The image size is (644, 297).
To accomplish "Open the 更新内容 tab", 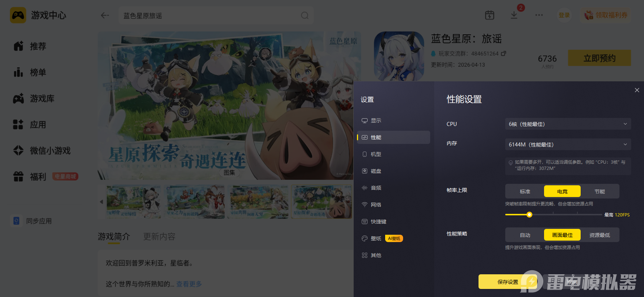I will (x=159, y=237).
